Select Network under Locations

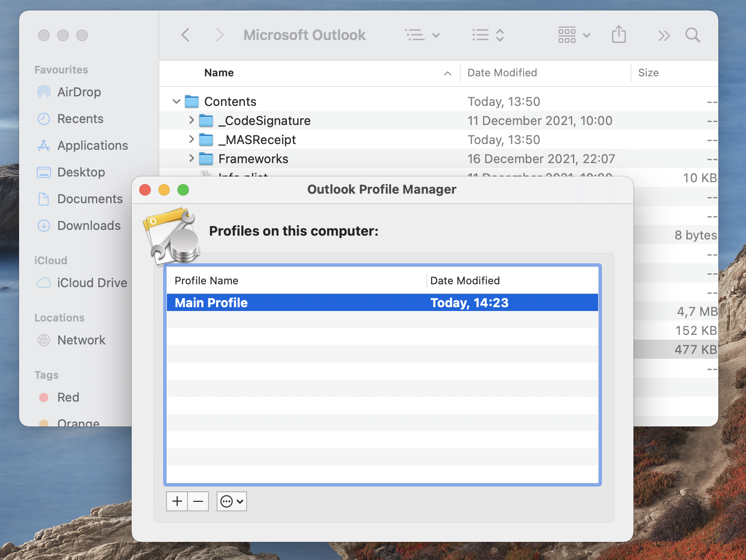coord(81,340)
